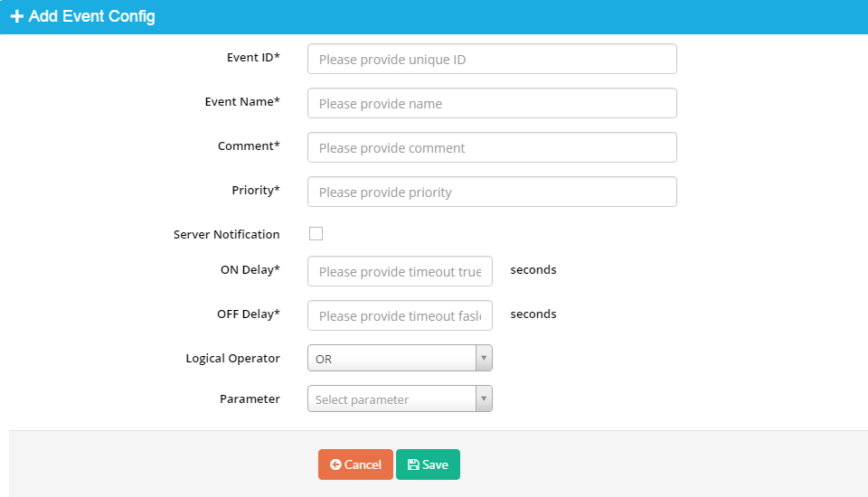The width and height of the screenshot is (868, 497).
Task: Focus the OFF Delay timeout field
Action: pos(400,315)
